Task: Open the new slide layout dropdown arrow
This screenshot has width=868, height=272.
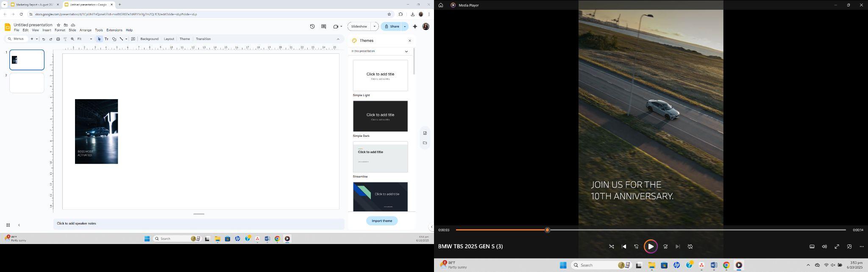Action: 36,39
